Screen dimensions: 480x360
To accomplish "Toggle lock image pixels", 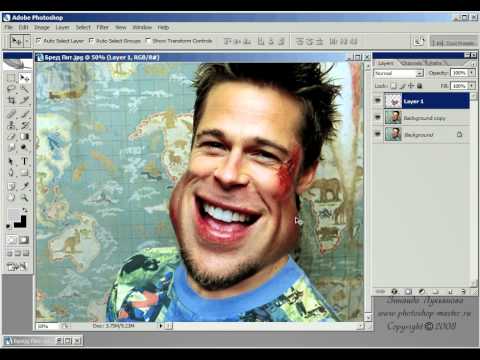I will [x=402, y=86].
